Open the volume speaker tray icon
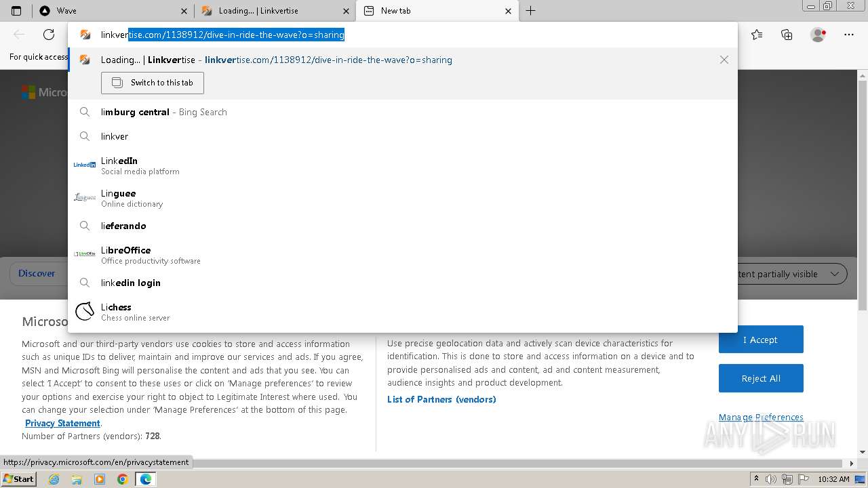Viewport: 868px width, 488px height. pyautogui.click(x=771, y=479)
